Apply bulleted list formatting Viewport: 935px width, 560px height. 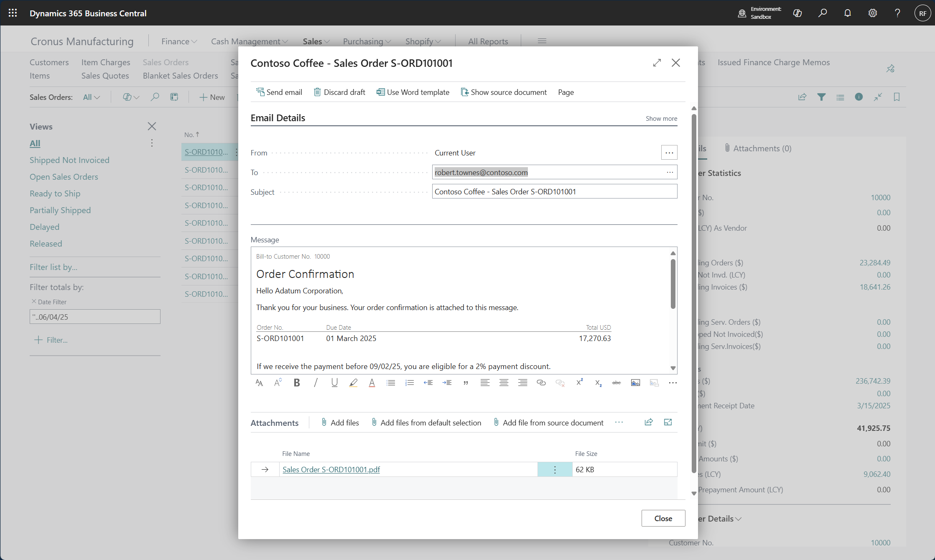point(391,382)
